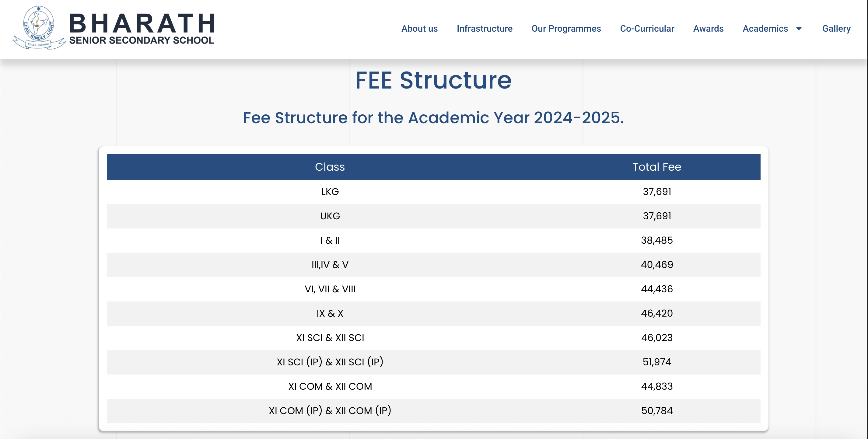Click the UKG fee value 37,691
Screen dimensions: 868x439
[x=657, y=216]
